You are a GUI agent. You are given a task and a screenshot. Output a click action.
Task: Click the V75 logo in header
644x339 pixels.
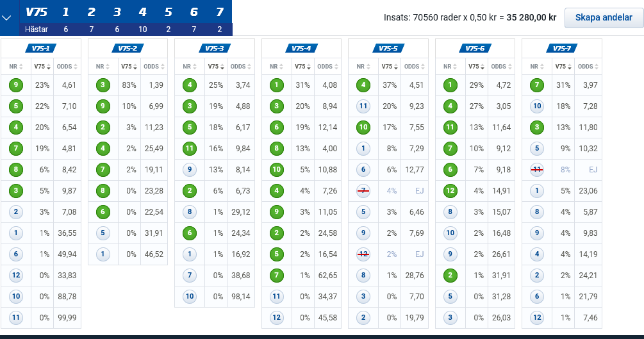(x=37, y=12)
